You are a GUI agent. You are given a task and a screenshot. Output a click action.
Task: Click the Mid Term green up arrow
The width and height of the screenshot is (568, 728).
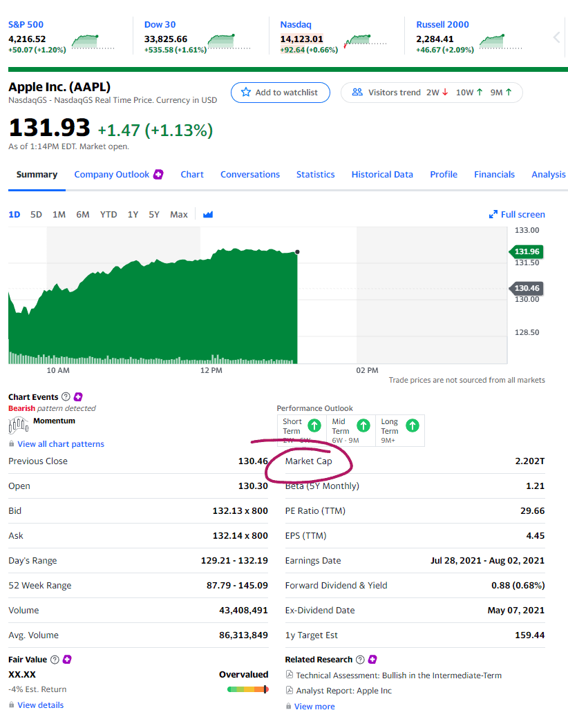(364, 425)
